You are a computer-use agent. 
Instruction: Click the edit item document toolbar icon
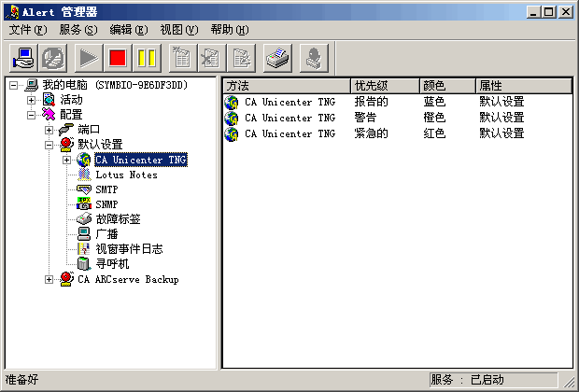pos(241,58)
